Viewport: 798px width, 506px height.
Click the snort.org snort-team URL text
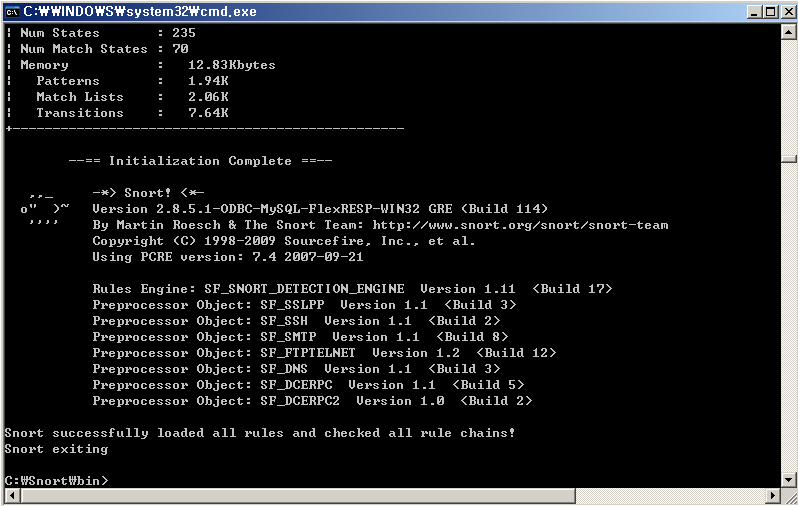pyautogui.click(x=520, y=225)
